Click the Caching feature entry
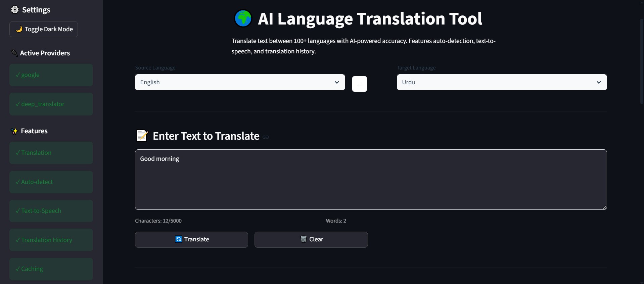Image resolution: width=644 pixels, height=284 pixels. pos(51,269)
